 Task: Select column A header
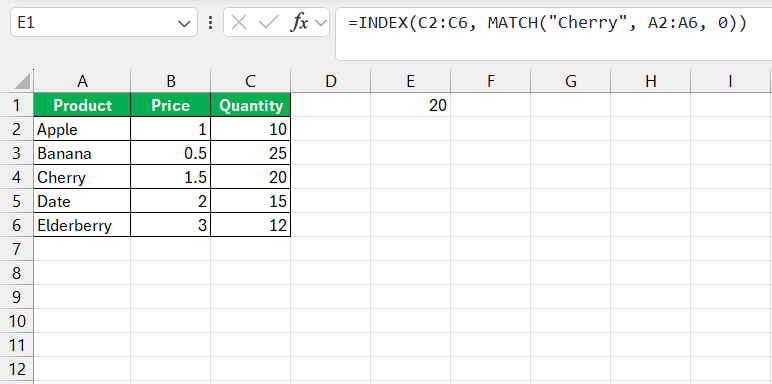(82, 81)
